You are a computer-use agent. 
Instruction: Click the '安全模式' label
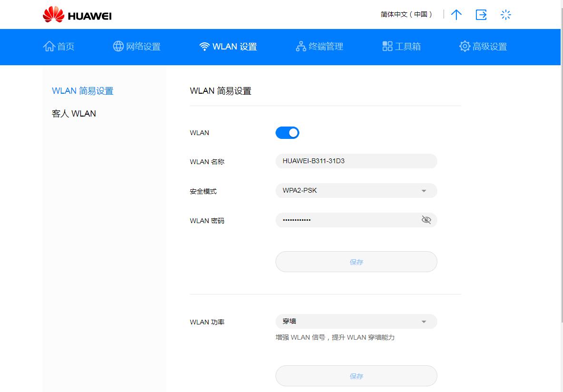click(x=203, y=191)
